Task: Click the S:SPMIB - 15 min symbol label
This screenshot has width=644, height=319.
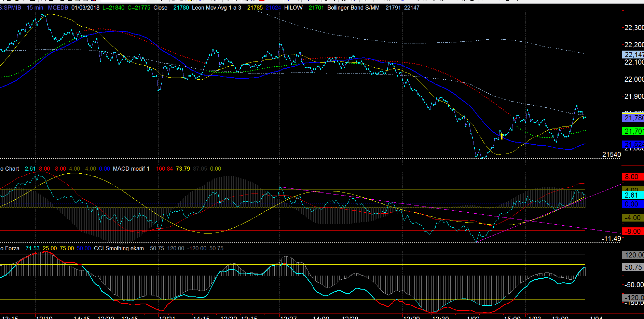Action: tap(22, 8)
